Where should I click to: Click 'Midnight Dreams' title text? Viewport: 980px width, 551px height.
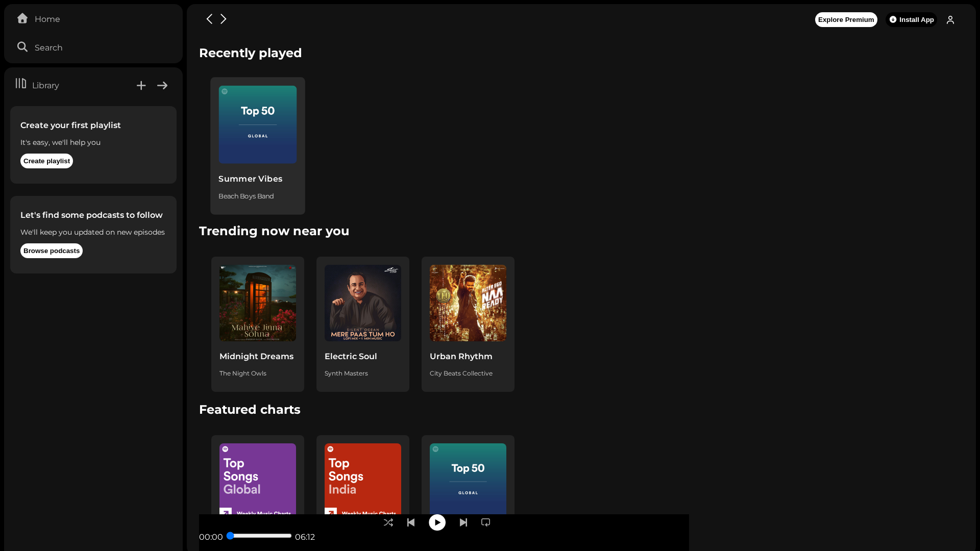pos(256,357)
